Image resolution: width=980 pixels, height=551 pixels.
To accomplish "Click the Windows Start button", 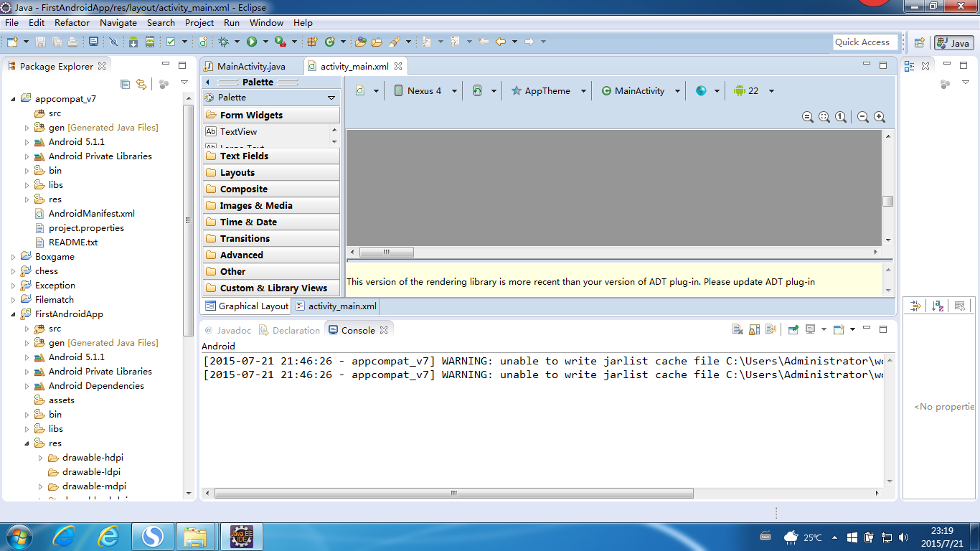I will coord(18,535).
